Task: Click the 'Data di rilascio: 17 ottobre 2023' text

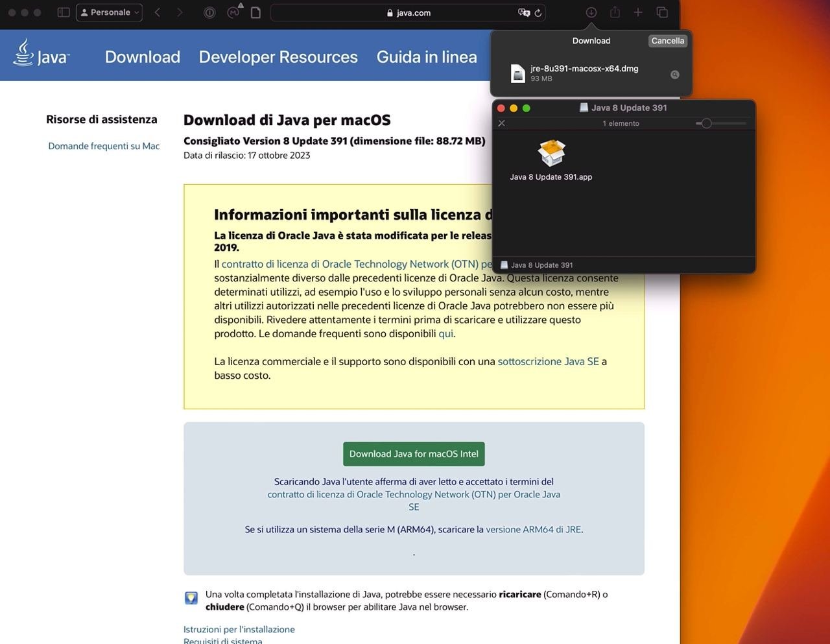Action: (247, 155)
